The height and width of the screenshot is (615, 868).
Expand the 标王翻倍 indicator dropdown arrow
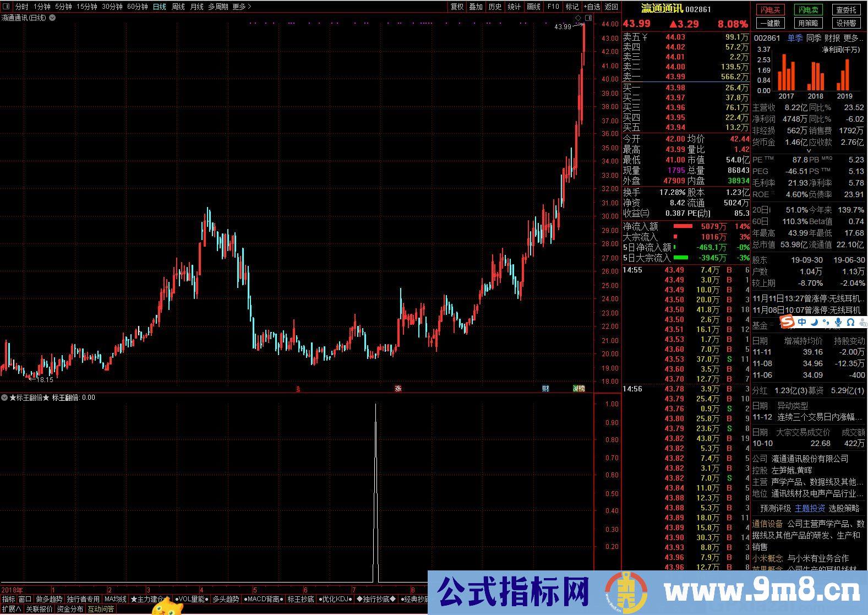(x=4, y=398)
